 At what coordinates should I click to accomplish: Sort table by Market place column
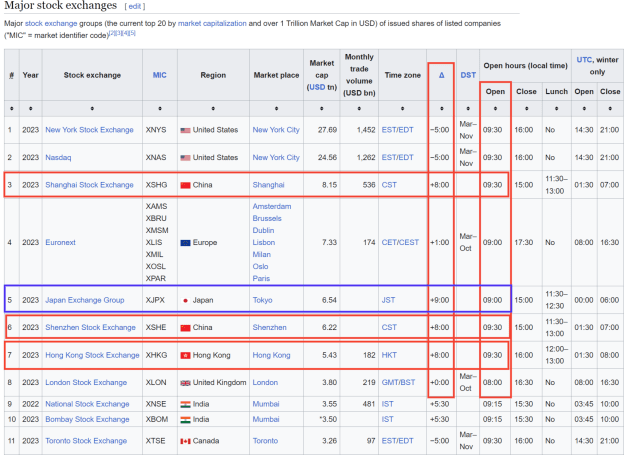[x=276, y=108]
